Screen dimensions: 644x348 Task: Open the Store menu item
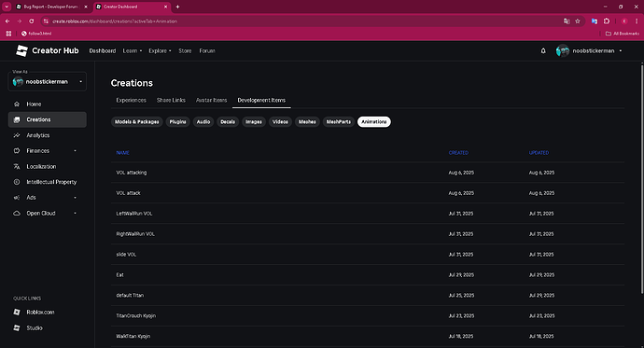185,51
